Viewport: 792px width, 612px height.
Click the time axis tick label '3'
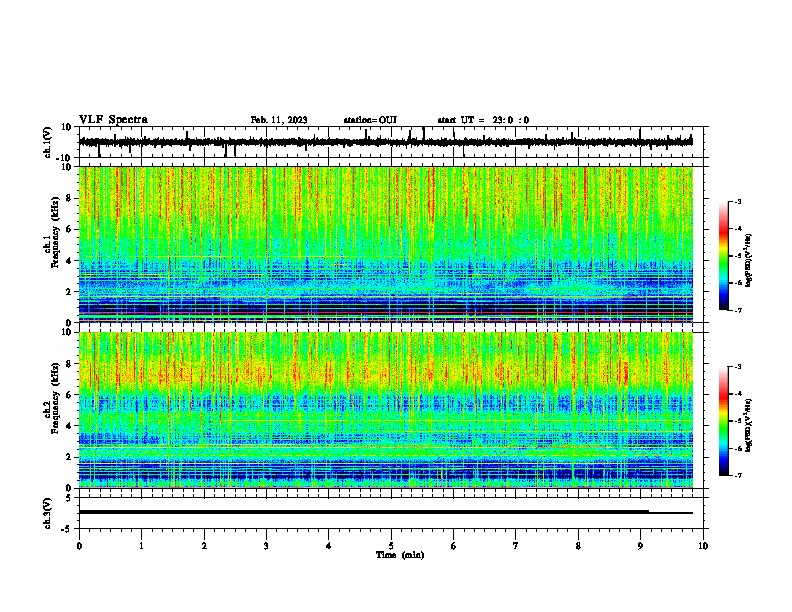click(266, 546)
